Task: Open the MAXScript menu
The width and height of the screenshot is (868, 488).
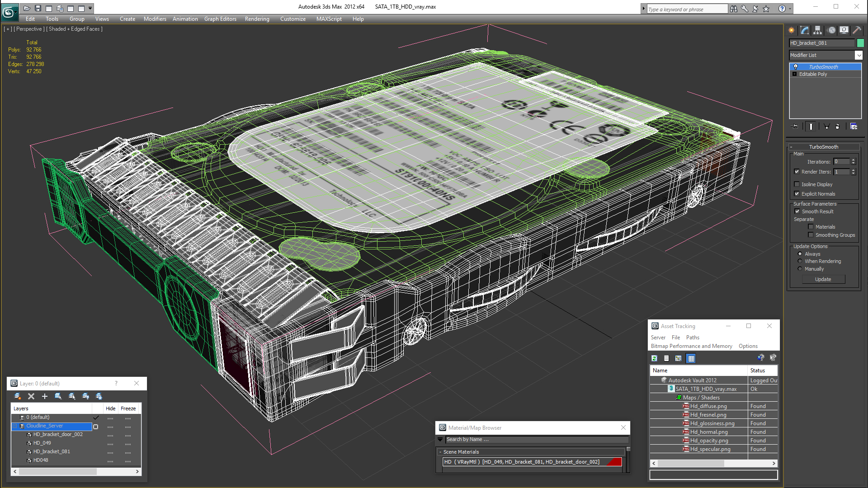Action: [x=329, y=19]
